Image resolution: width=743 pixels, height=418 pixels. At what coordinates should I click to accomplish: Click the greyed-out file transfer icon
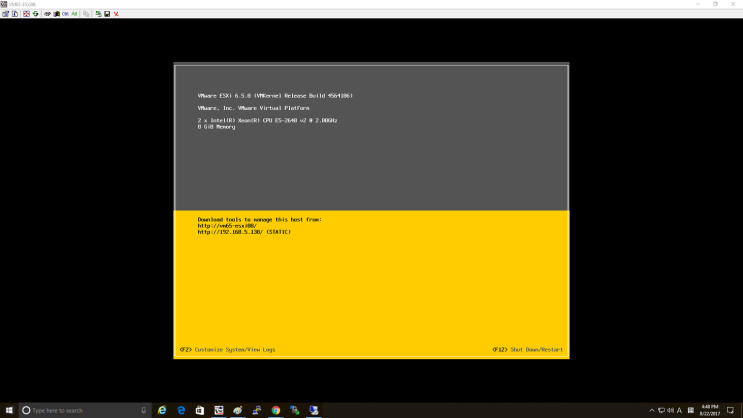(86, 14)
